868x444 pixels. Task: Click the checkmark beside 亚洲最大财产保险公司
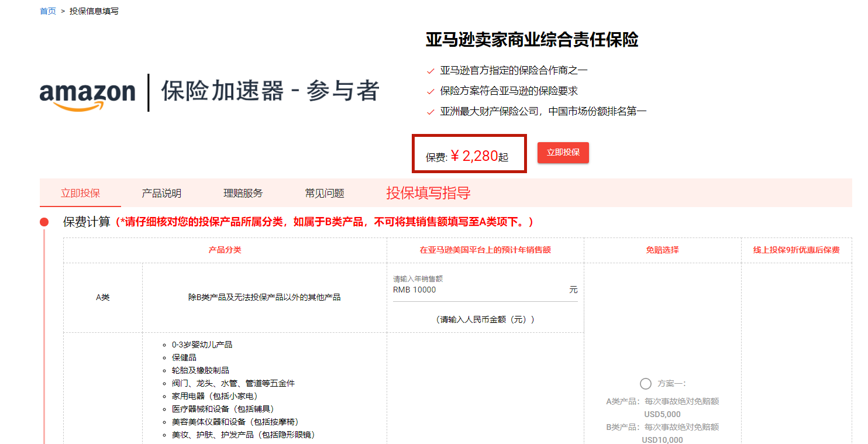[x=430, y=112]
